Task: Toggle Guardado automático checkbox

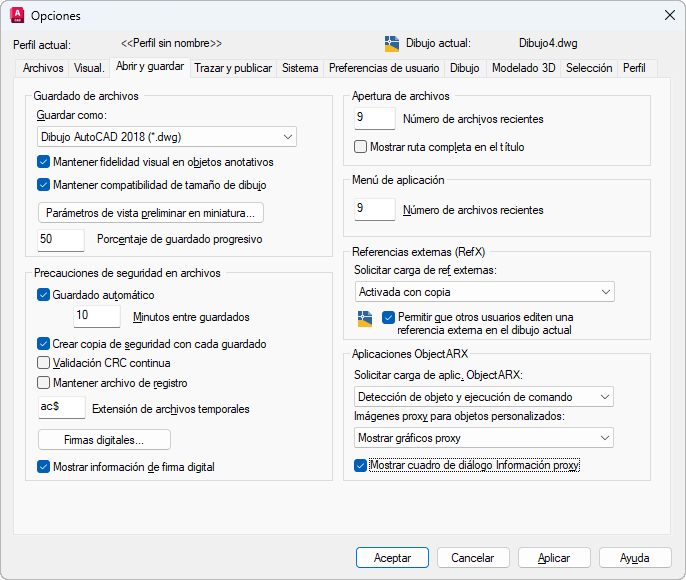Action: pyautogui.click(x=43, y=295)
